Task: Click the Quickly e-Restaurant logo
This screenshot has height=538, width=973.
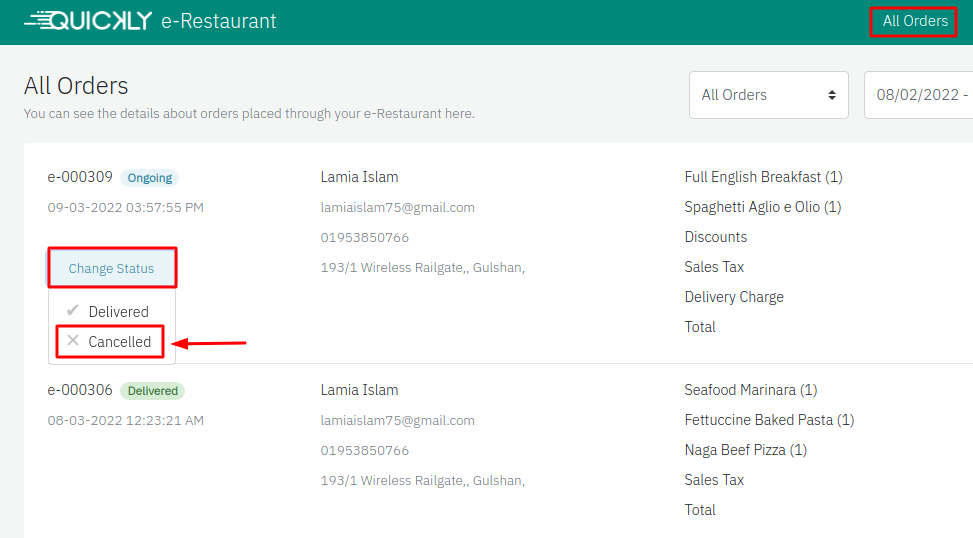Action: pos(150,21)
